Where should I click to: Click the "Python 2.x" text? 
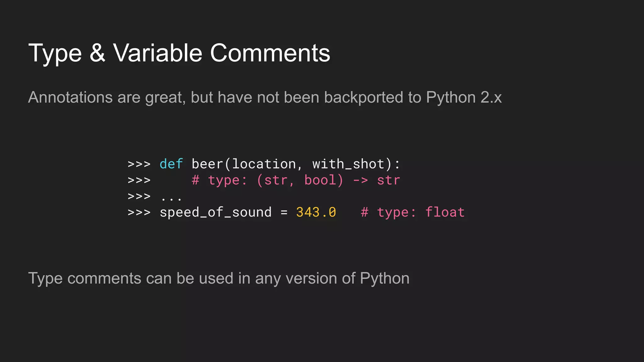(x=464, y=97)
